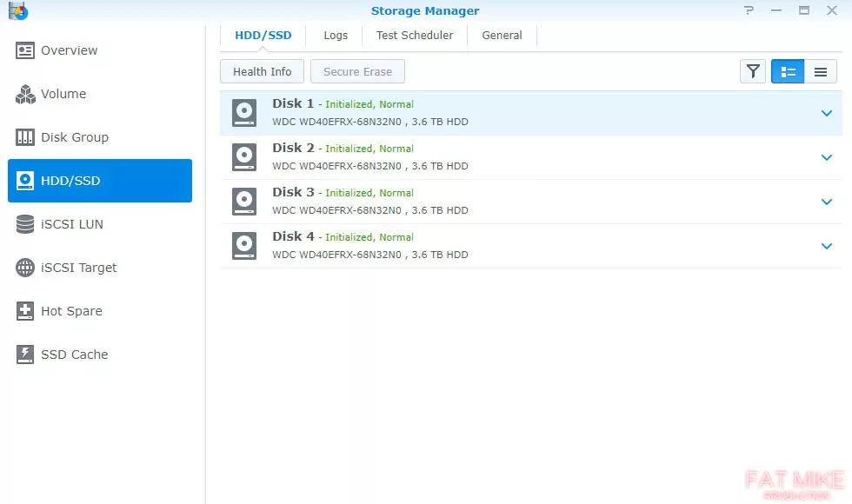
Task: Minimize the Storage Manager window
Action: [775, 10]
